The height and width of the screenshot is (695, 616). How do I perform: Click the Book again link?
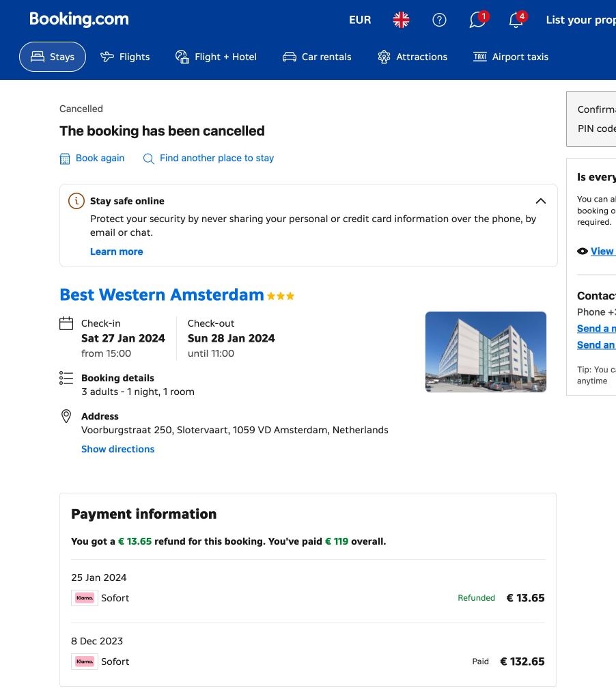click(x=100, y=159)
